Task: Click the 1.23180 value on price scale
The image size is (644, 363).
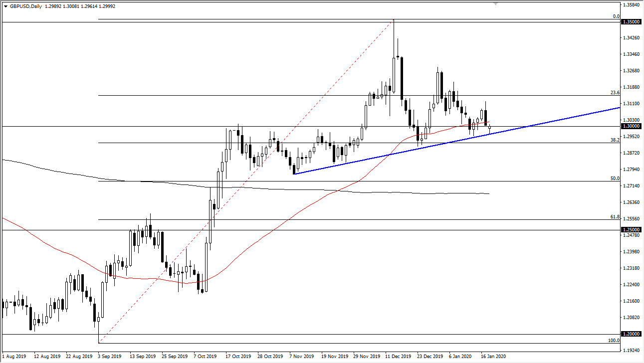Action: (x=631, y=268)
